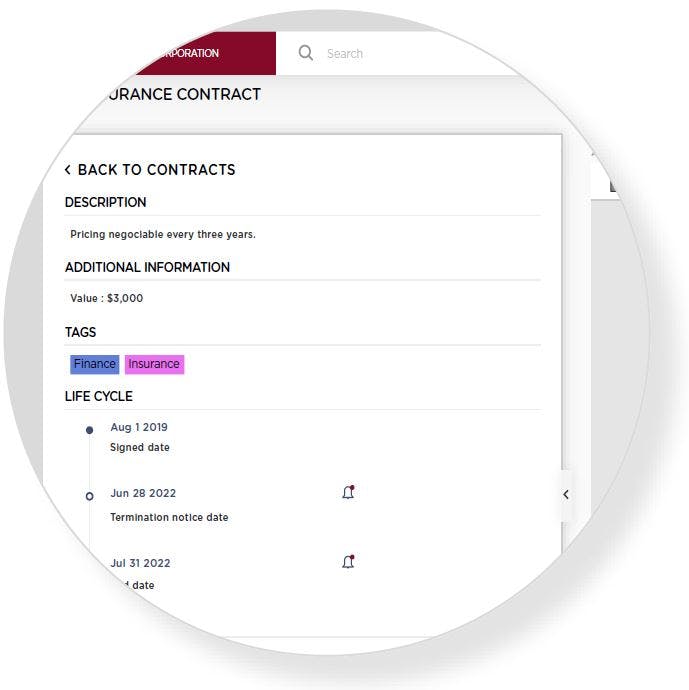Screen dimensions: 689x690
Task: Select the pink Insurance tag
Action: [154, 364]
